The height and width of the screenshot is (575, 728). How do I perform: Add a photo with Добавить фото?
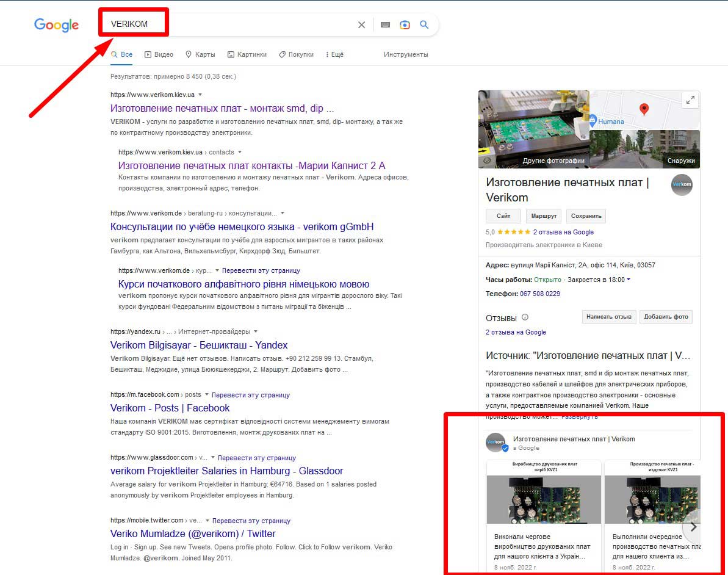pyautogui.click(x=666, y=317)
